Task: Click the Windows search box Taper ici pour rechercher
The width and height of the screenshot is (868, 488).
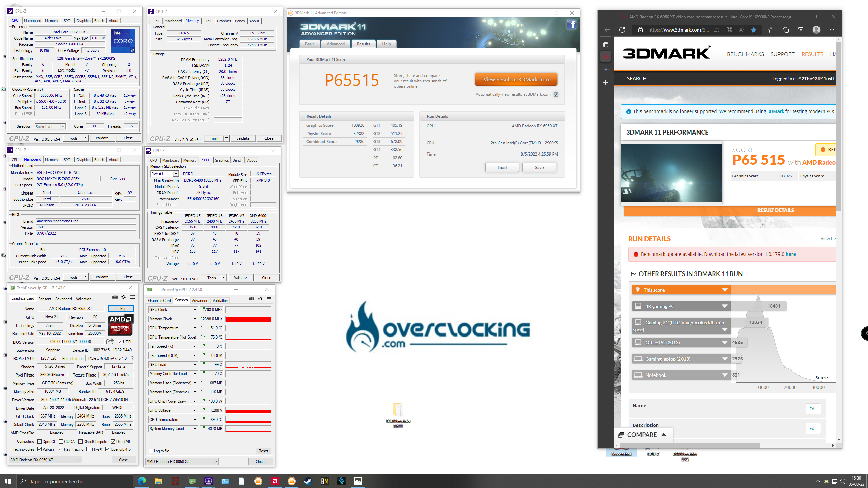Action: click(75, 481)
